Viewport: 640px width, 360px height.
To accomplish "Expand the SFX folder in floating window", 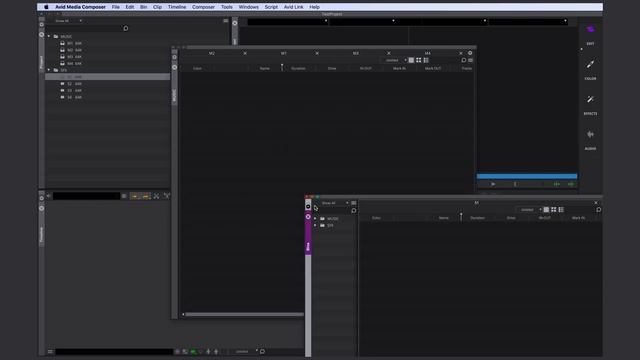I will (x=315, y=225).
